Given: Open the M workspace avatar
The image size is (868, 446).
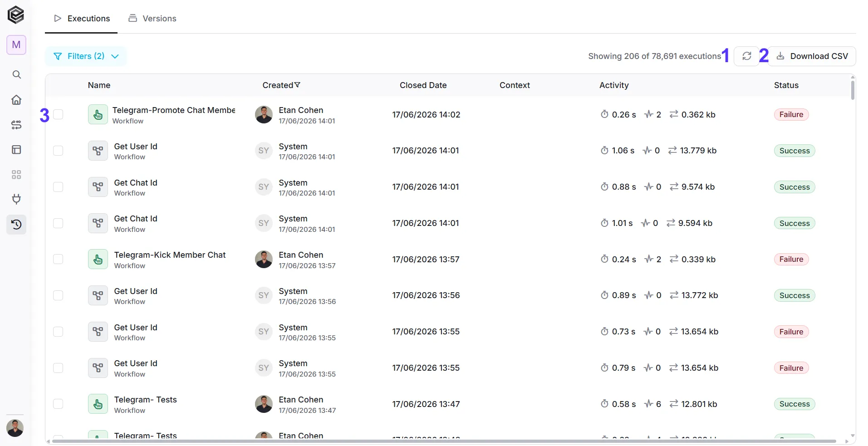Looking at the screenshot, I should pyautogui.click(x=16, y=45).
